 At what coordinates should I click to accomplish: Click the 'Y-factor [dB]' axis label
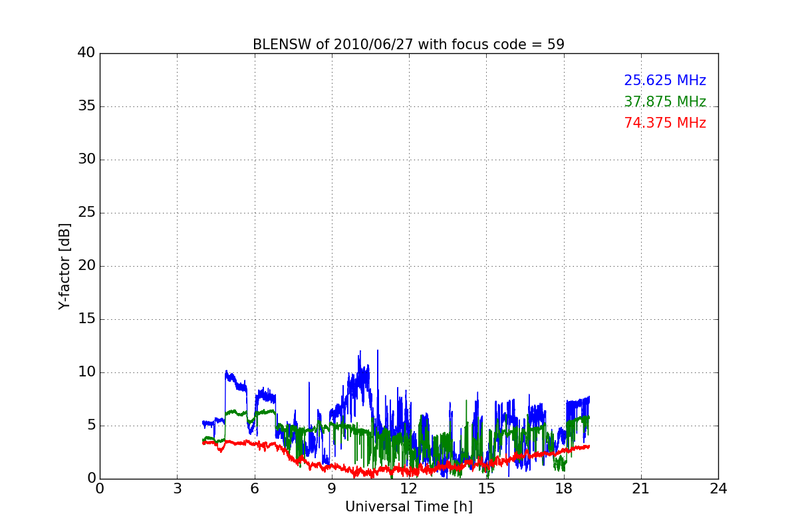[x=64, y=266]
